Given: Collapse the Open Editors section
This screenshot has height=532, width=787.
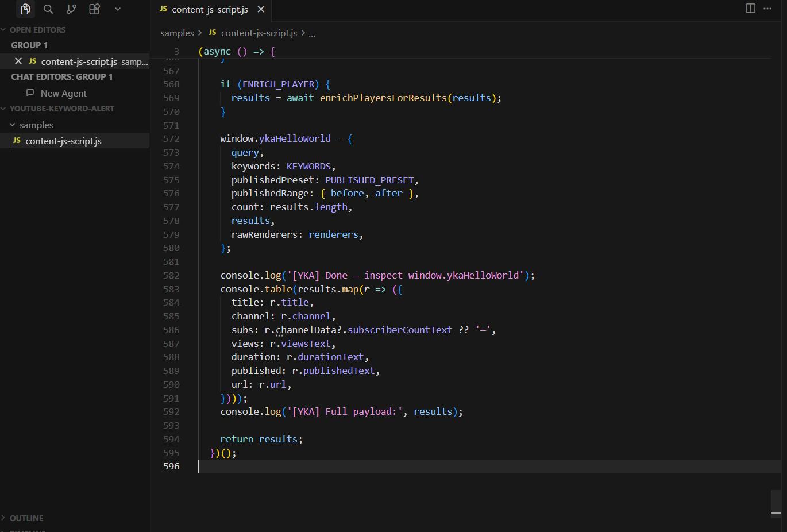Looking at the screenshot, I should [3, 30].
